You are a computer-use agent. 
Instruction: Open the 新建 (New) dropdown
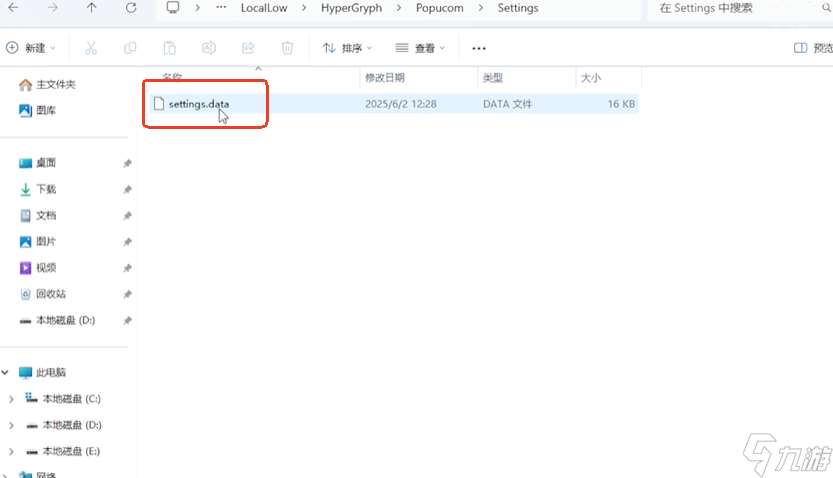[x=31, y=48]
